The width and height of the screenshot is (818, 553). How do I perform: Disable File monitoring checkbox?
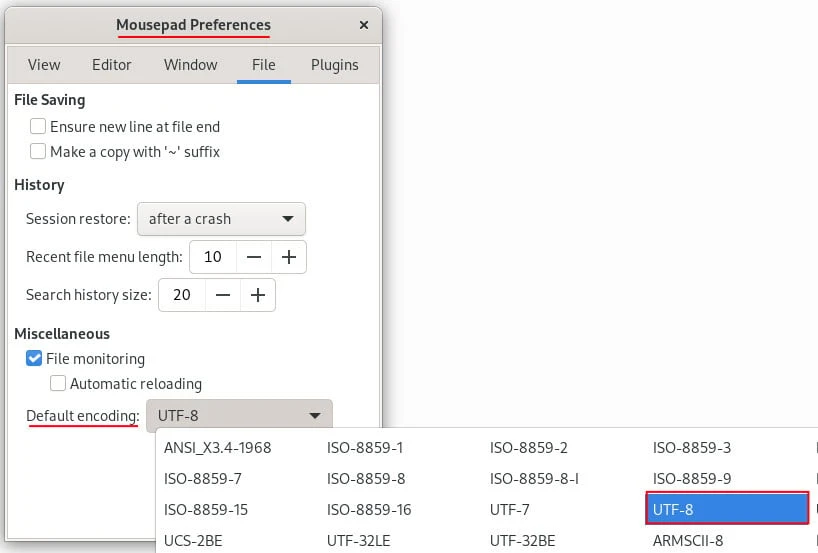pos(34,358)
